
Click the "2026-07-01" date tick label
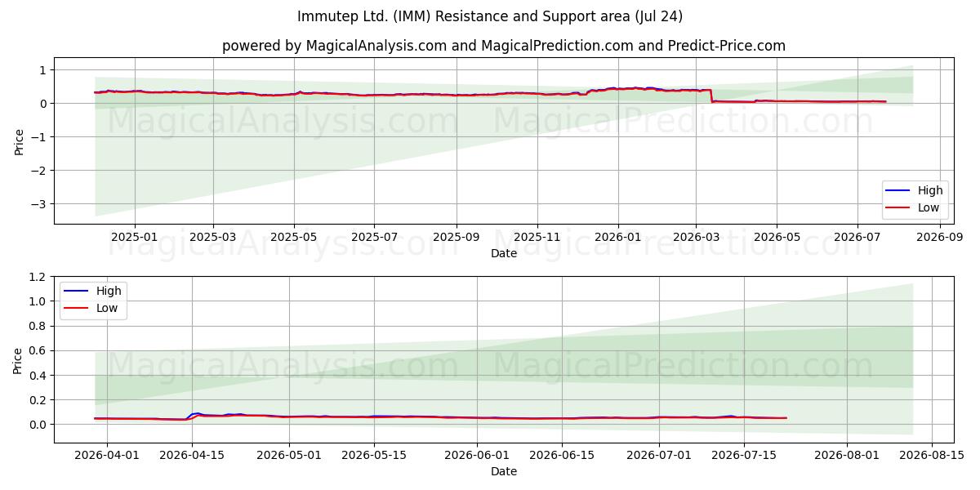point(659,456)
